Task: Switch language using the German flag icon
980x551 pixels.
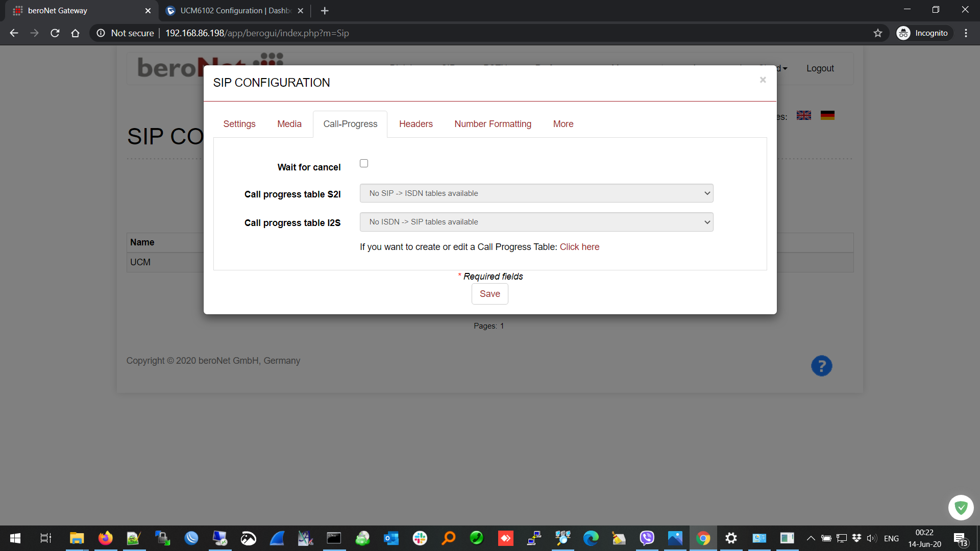Action: (x=827, y=116)
